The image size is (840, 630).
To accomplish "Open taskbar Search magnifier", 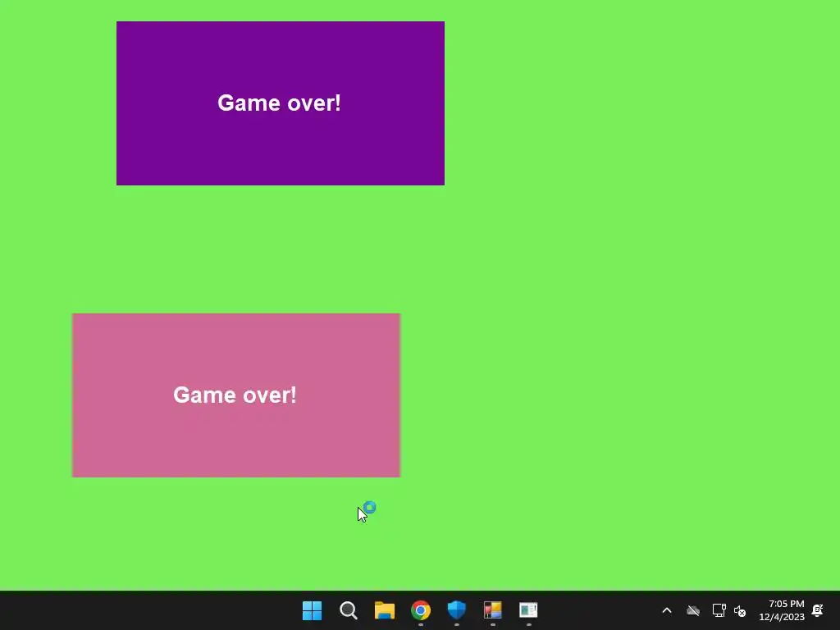I will [x=348, y=610].
